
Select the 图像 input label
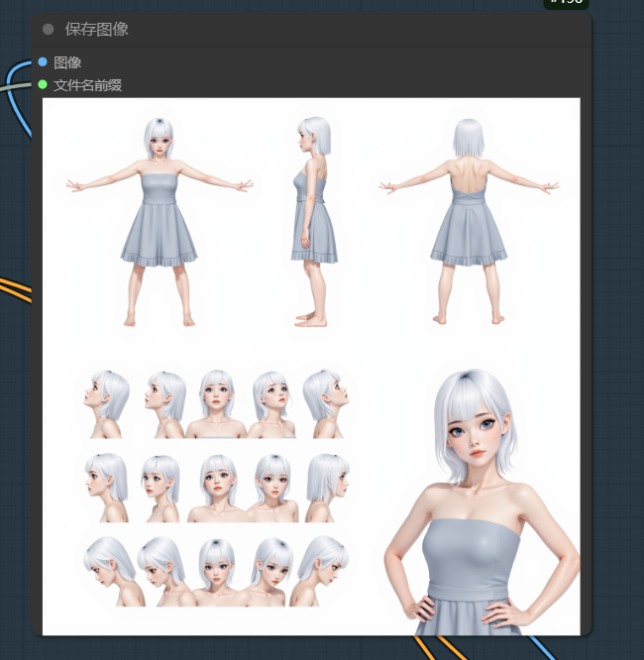point(67,62)
